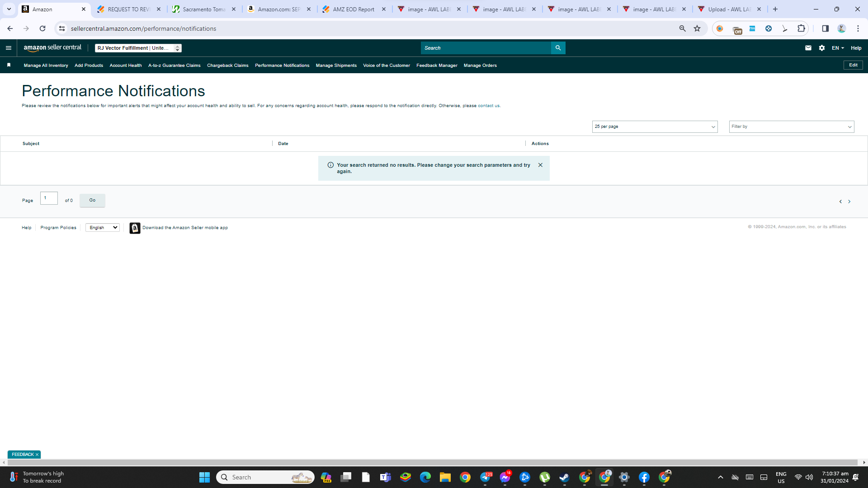The height and width of the screenshot is (488, 868).
Task: Open the Seller Central hamburger menu
Action: (9, 48)
